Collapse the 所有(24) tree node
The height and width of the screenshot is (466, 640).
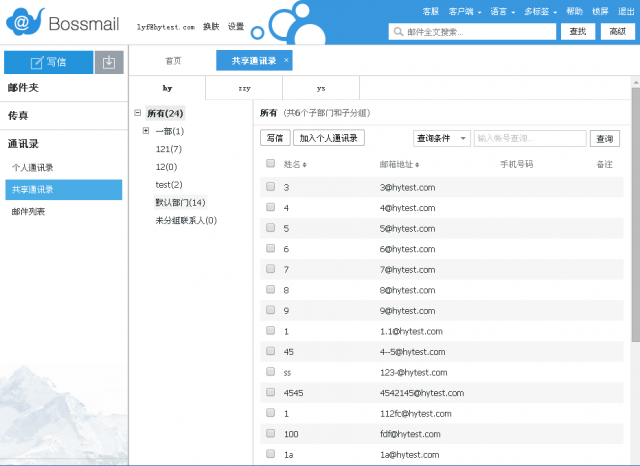tap(138, 113)
